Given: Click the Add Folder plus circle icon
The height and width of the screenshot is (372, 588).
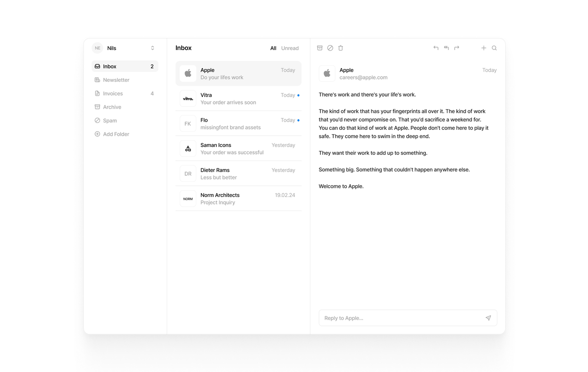Looking at the screenshot, I should (x=98, y=134).
